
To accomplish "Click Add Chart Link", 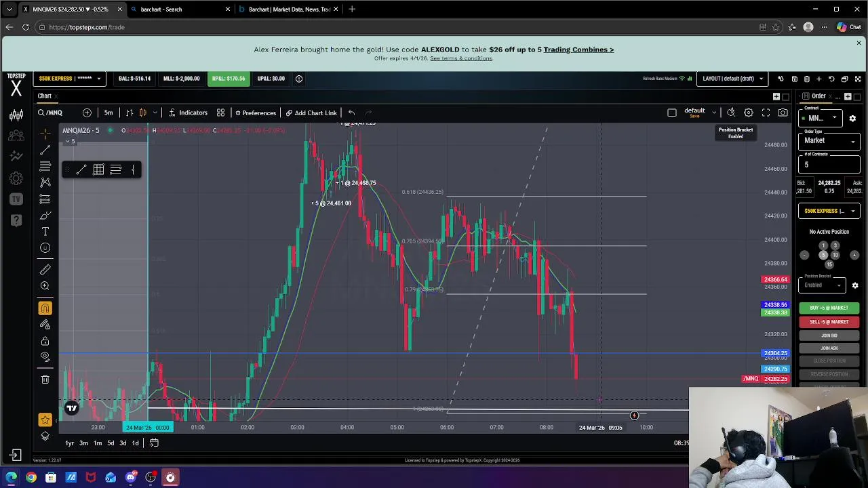I will click(311, 113).
